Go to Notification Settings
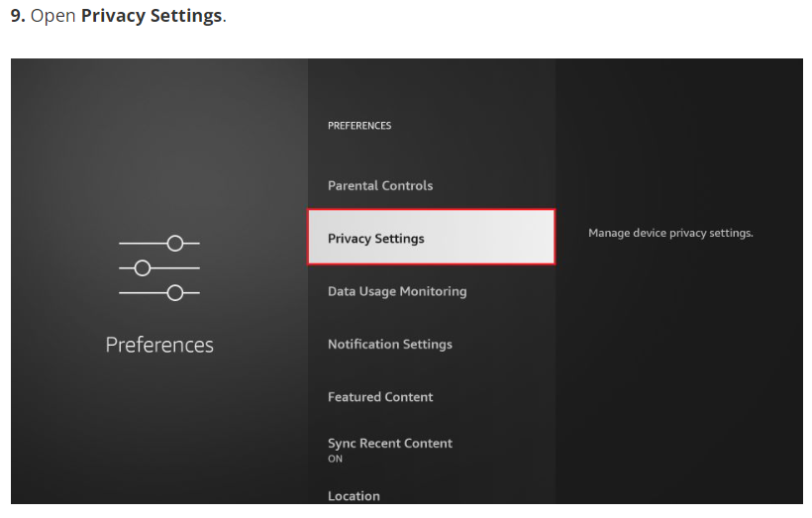The image size is (812, 518). 390,344
